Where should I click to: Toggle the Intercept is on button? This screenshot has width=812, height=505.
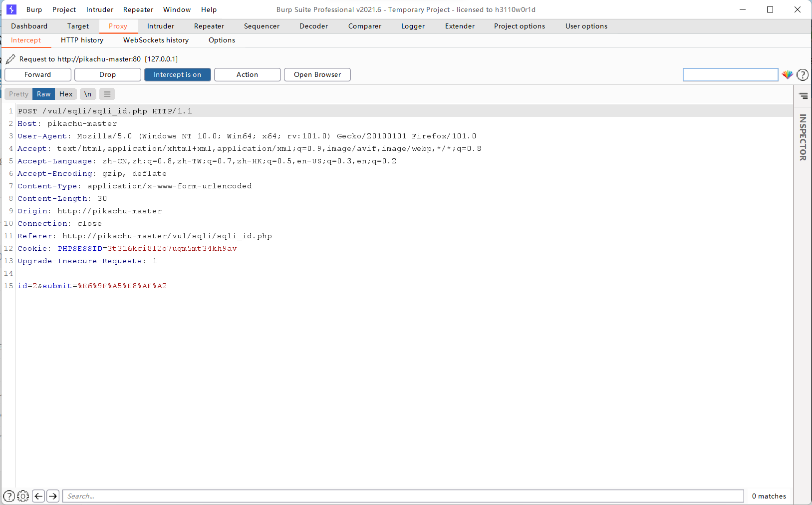(x=178, y=74)
